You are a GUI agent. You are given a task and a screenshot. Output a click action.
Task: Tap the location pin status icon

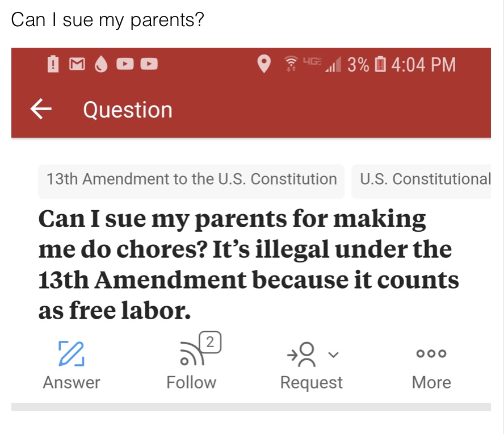point(264,64)
